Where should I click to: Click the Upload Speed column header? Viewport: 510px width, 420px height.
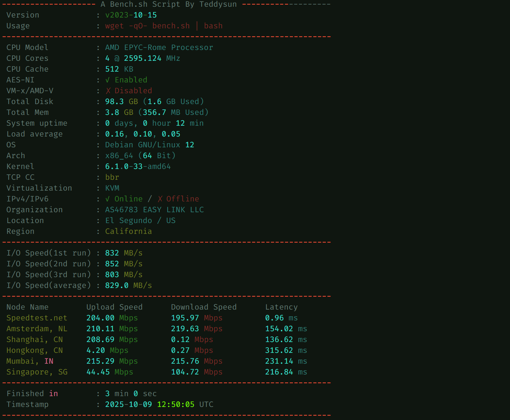coord(114,307)
